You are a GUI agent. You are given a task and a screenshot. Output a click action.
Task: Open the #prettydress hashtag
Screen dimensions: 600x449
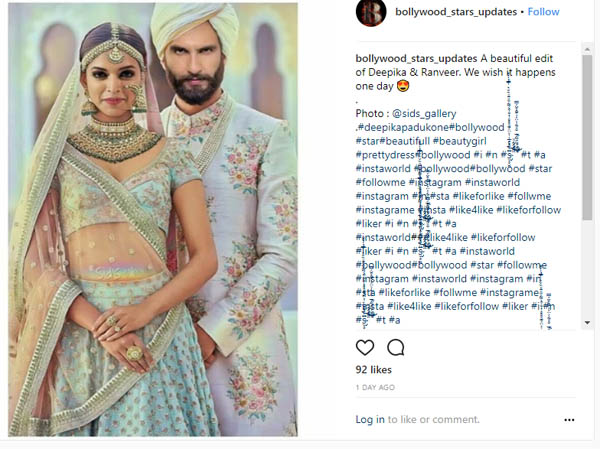386,155
